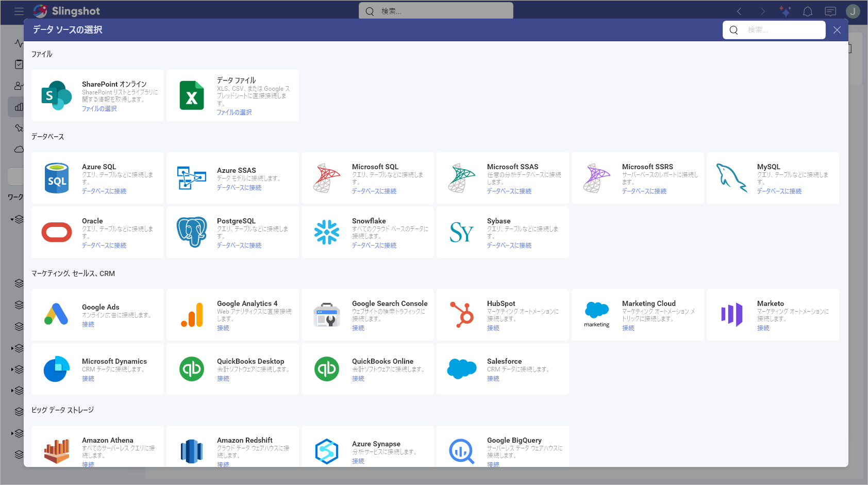Choose the QuickBooks Online icon
This screenshot has height=485, width=868.
[326, 369]
